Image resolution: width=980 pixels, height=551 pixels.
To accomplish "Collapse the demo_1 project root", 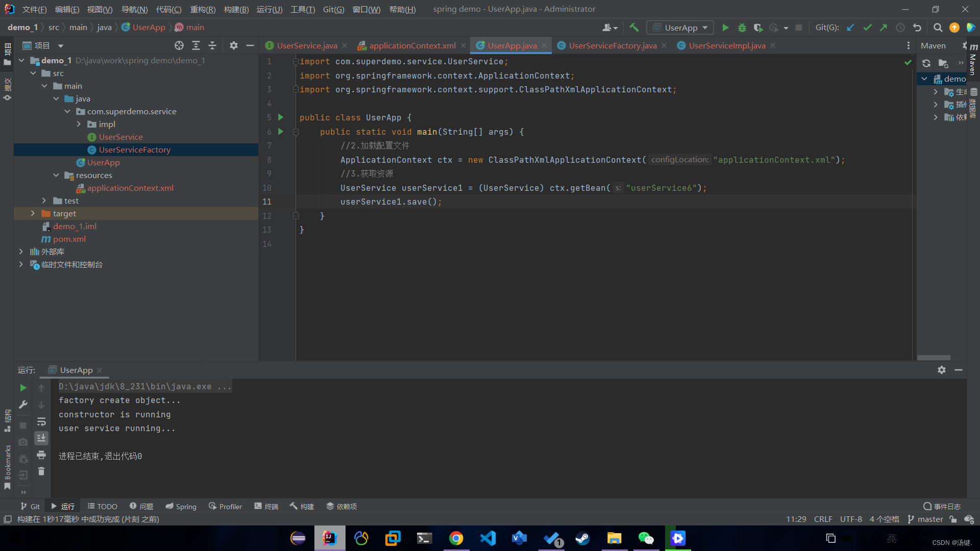I will [21, 61].
